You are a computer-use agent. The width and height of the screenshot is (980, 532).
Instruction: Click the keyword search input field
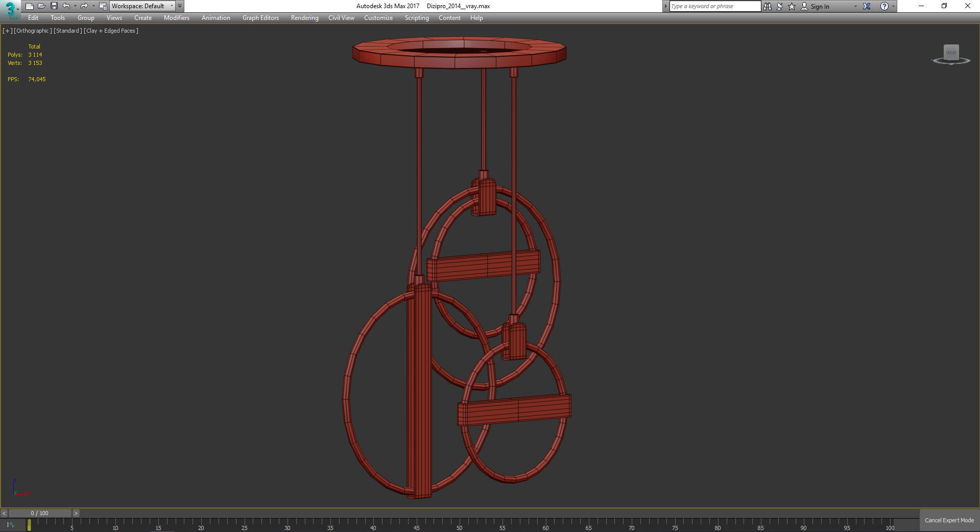(x=715, y=6)
